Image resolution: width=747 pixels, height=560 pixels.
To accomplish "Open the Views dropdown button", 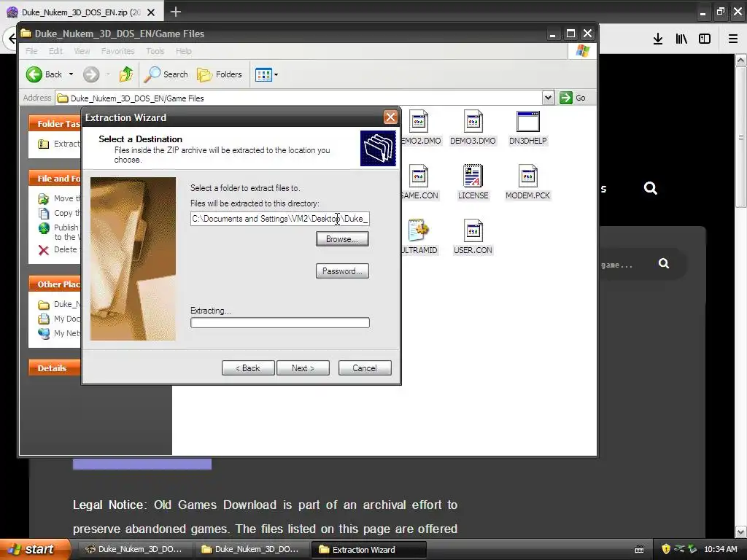I will [266, 74].
